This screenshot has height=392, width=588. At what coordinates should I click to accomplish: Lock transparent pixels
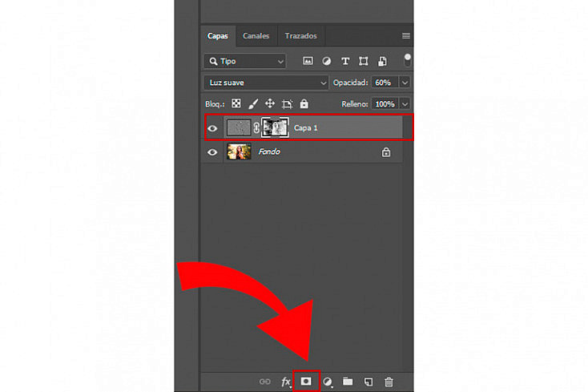(x=236, y=103)
